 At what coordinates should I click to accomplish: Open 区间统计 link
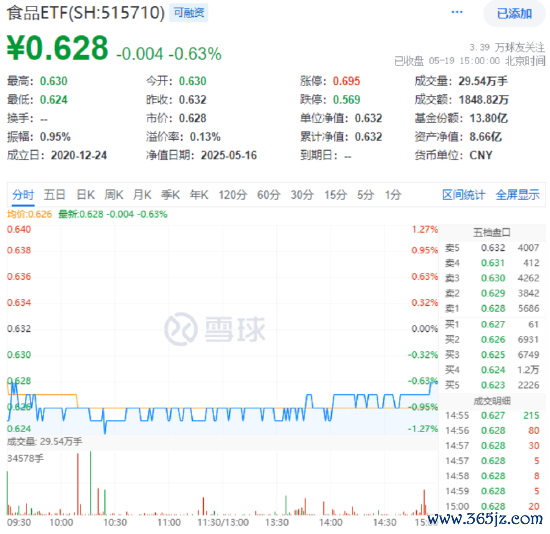463,195
